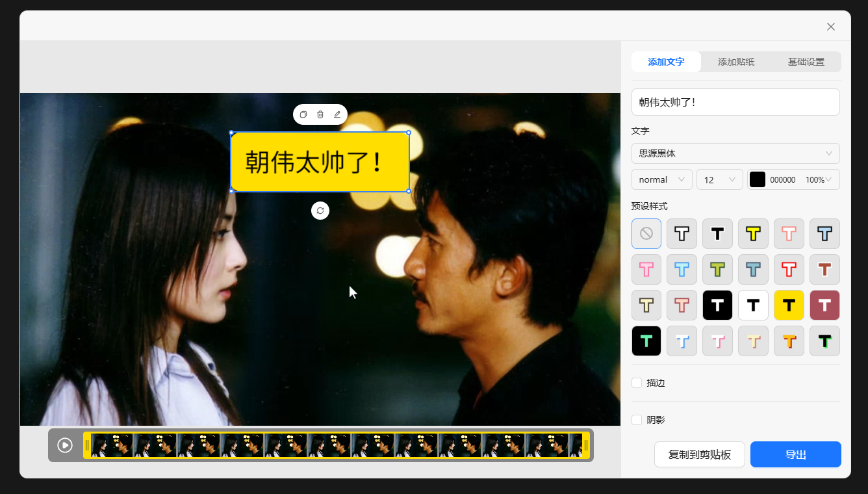
Task: Click the copy icon above the text box
Action: (303, 114)
